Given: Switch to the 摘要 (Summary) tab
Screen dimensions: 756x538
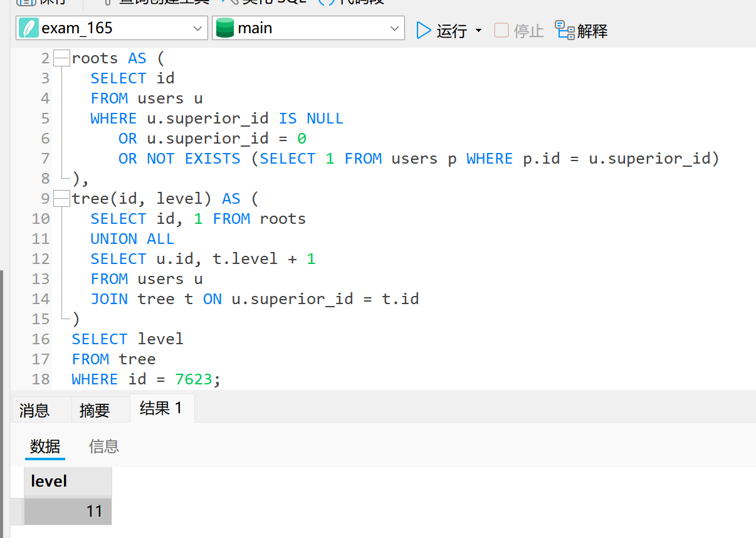Looking at the screenshot, I should coord(95,410).
